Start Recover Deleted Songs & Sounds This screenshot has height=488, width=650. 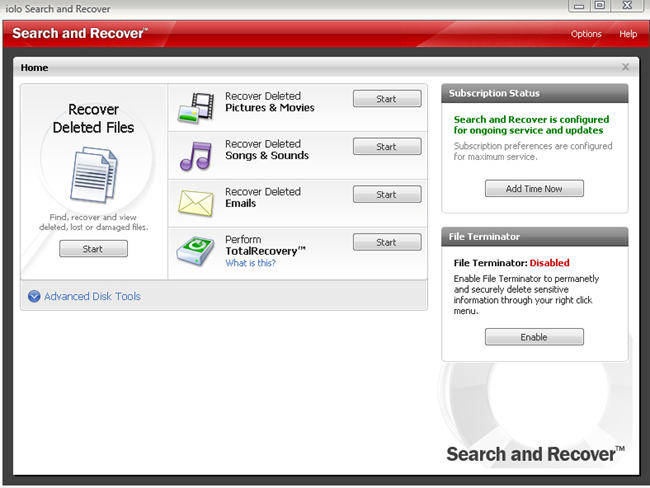pos(387,146)
